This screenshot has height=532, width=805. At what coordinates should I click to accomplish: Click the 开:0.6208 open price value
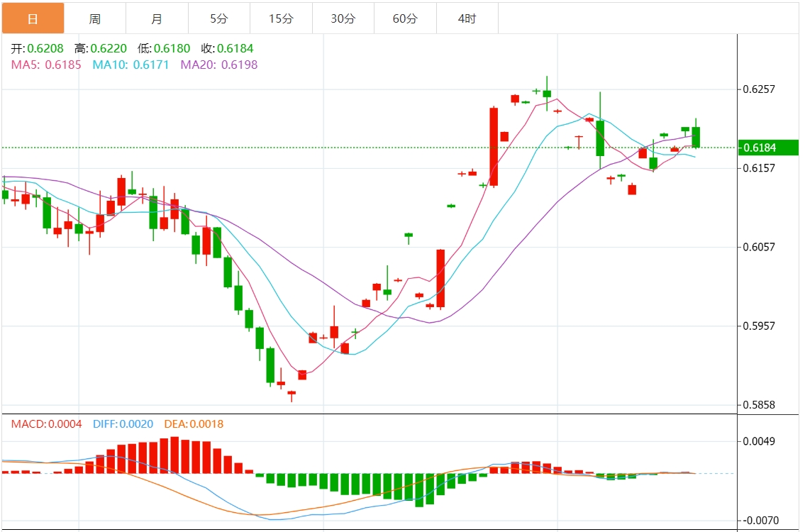click(x=37, y=48)
